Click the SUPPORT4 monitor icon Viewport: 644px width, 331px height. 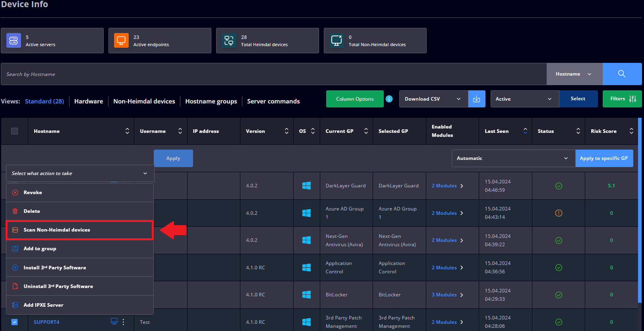click(x=114, y=321)
